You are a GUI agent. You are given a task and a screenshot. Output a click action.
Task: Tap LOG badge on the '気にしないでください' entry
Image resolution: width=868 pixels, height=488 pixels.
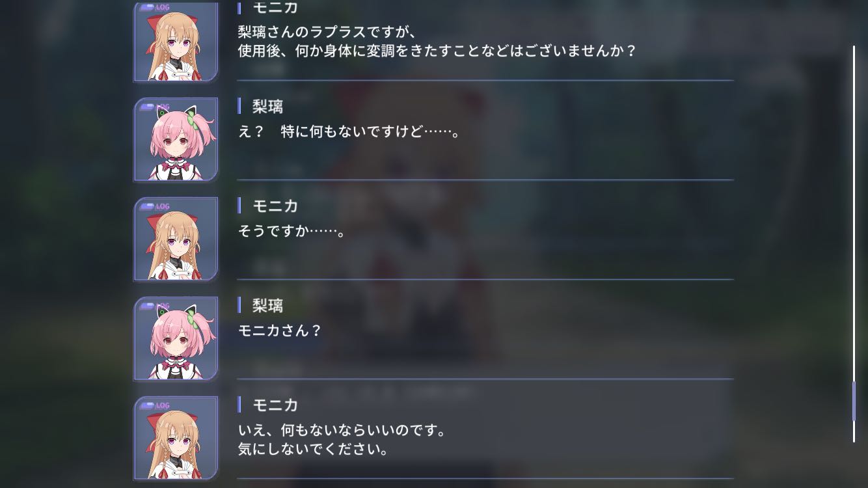point(155,406)
